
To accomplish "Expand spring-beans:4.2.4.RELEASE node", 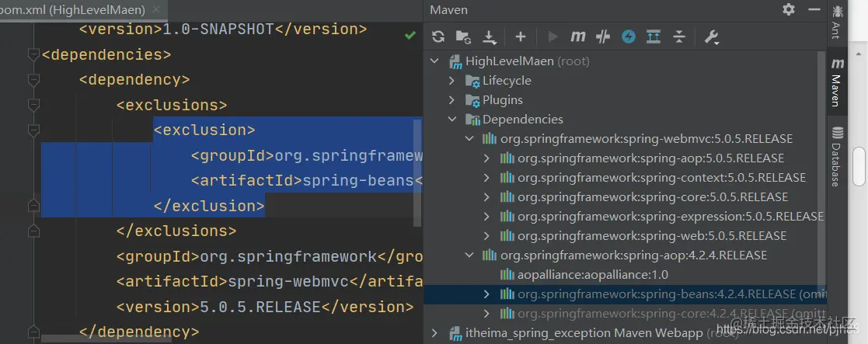I will click(x=486, y=294).
